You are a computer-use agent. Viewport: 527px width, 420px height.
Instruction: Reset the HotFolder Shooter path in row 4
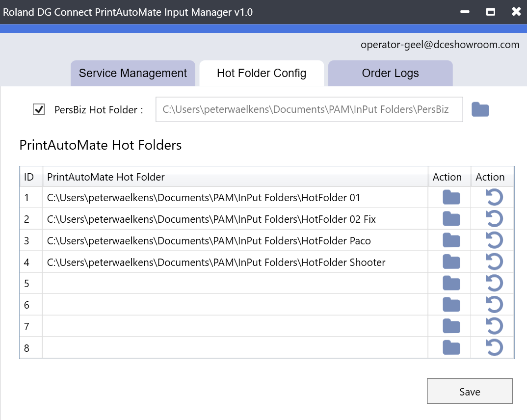point(494,262)
